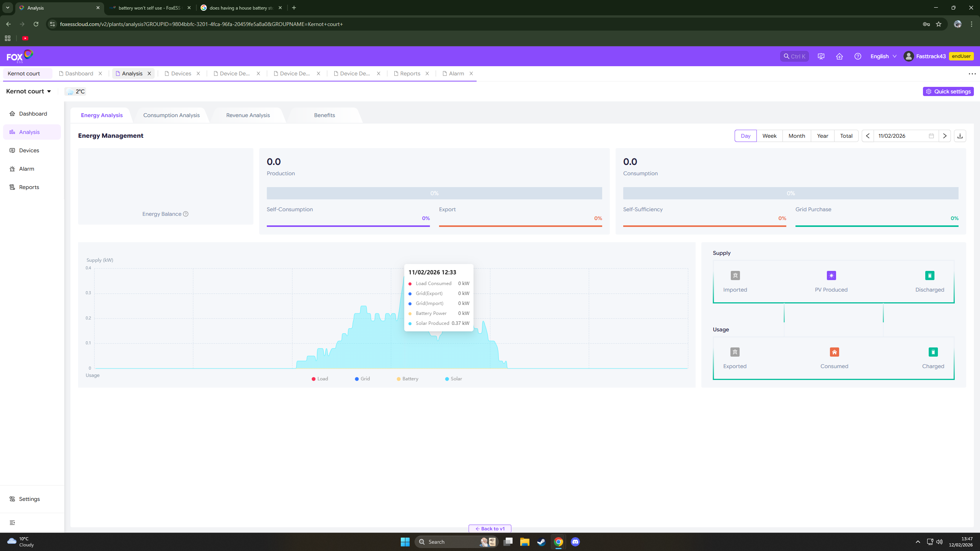The width and height of the screenshot is (980, 551).
Task: Click the PV Produced sun icon
Action: click(831, 275)
